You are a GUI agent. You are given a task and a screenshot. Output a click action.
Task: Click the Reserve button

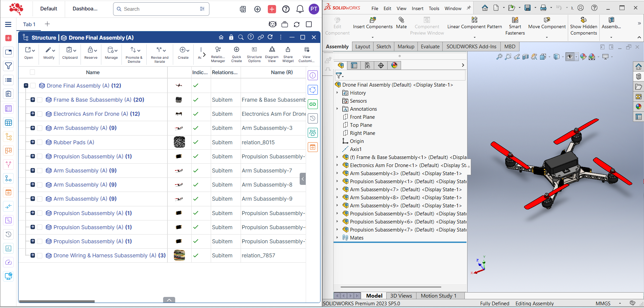click(91, 54)
